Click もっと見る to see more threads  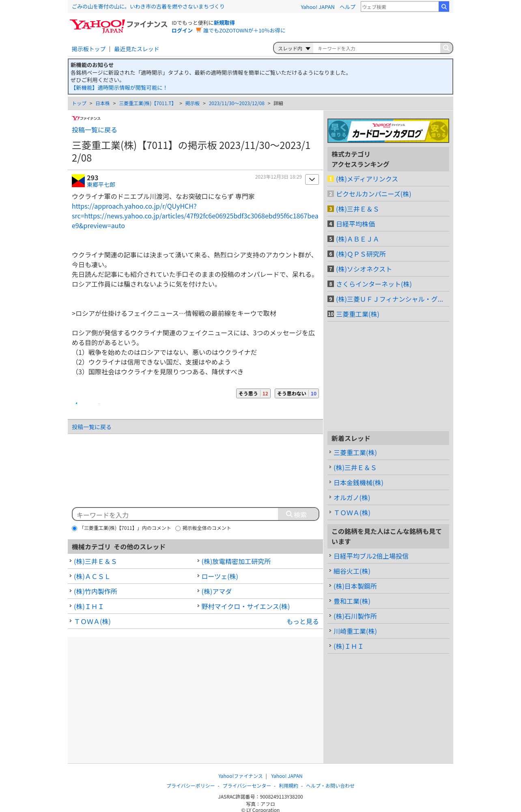302,622
